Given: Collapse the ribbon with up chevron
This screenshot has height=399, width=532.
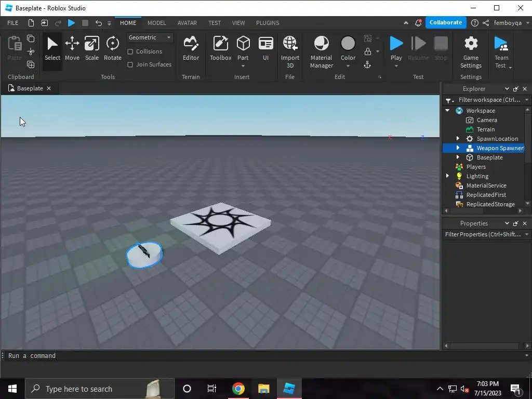Looking at the screenshot, I should pos(406,23).
